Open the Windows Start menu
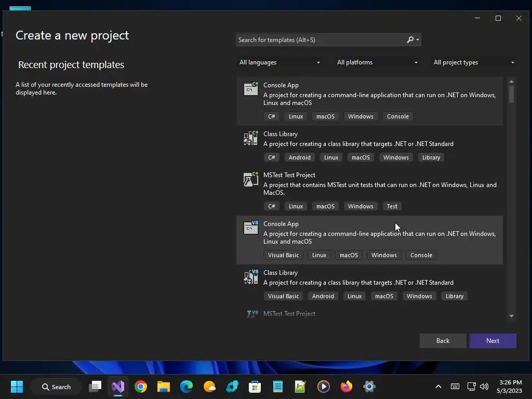The height and width of the screenshot is (399, 532). tap(17, 387)
